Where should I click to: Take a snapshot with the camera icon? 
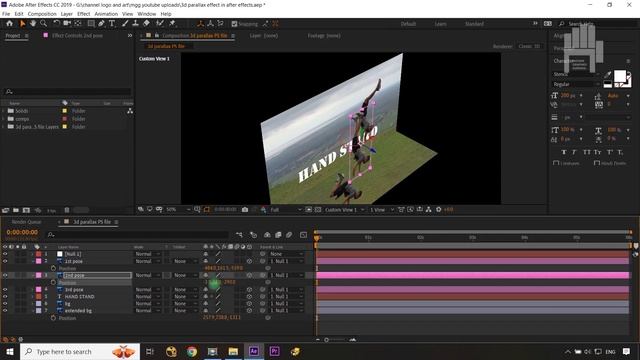(245, 209)
